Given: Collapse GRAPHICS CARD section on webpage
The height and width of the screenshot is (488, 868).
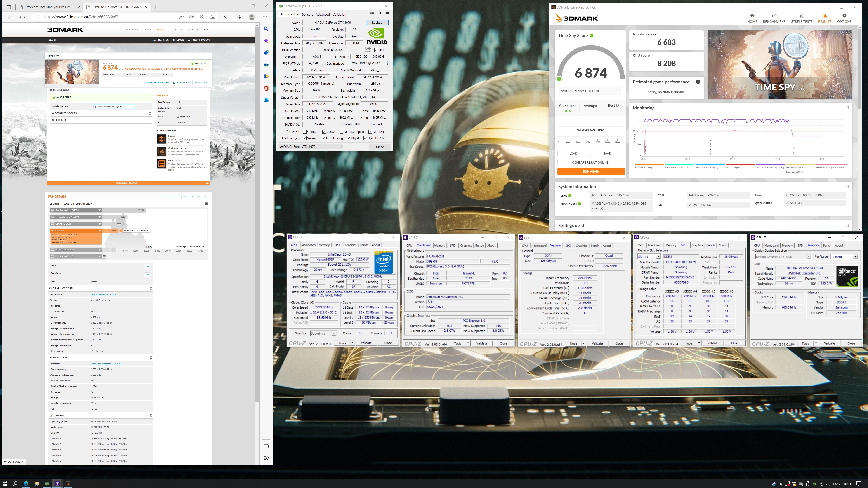Looking at the screenshot, I should [151, 288].
